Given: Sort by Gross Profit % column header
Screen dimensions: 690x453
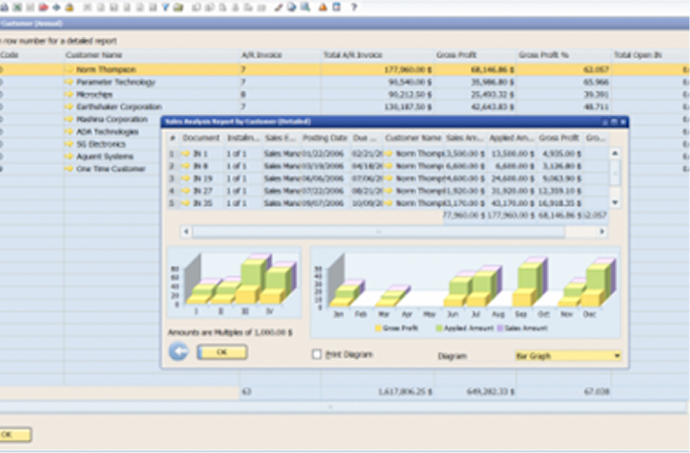Looking at the screenshot, I should click(543, 54).
